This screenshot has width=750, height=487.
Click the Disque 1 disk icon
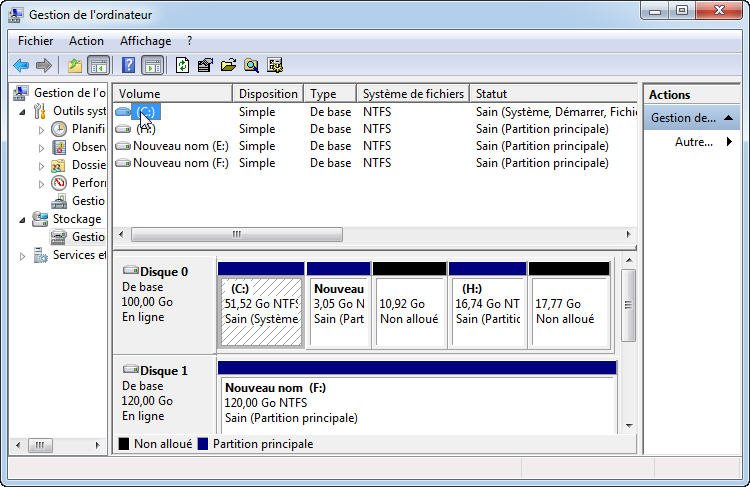(131, 369)
